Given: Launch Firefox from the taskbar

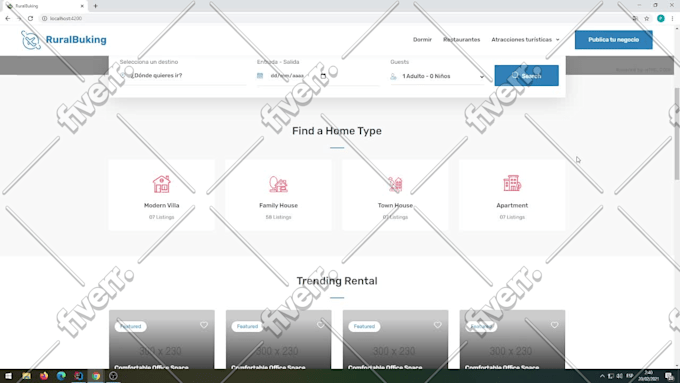Looking at the screenshot, I should (x=44, y=376).
